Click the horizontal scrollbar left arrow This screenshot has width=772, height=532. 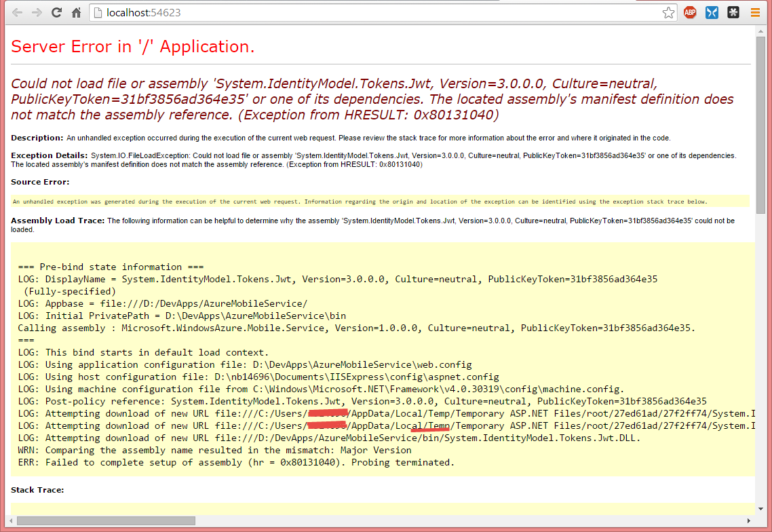coord(11,520)
